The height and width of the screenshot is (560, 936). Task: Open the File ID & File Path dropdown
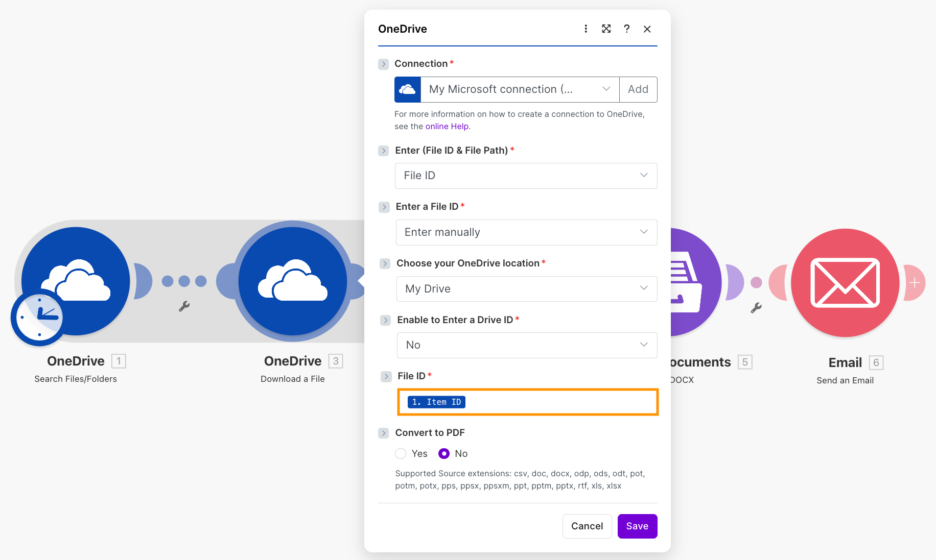tap(526, 176)
